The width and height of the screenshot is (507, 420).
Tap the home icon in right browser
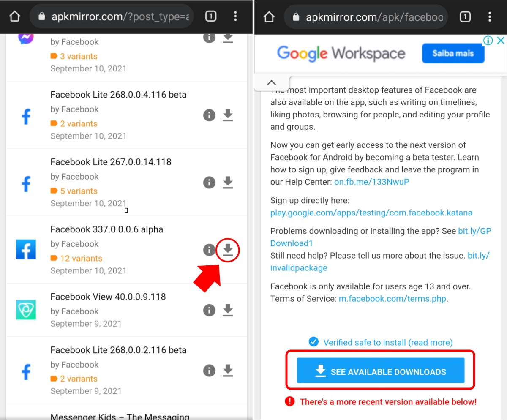pos(269,16)
